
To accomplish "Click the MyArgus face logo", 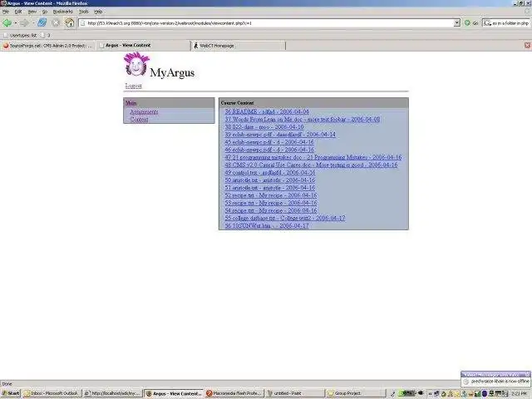I will click(136, 64).
